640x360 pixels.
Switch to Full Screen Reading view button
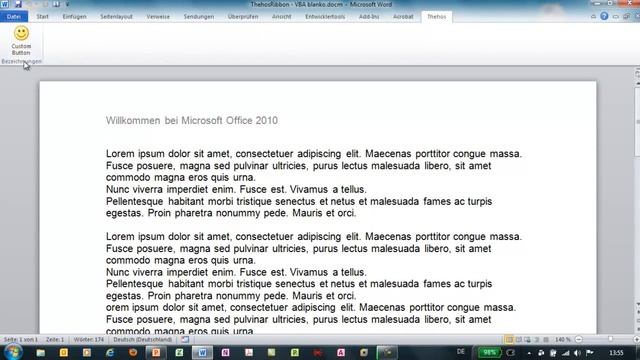point(519,340)
